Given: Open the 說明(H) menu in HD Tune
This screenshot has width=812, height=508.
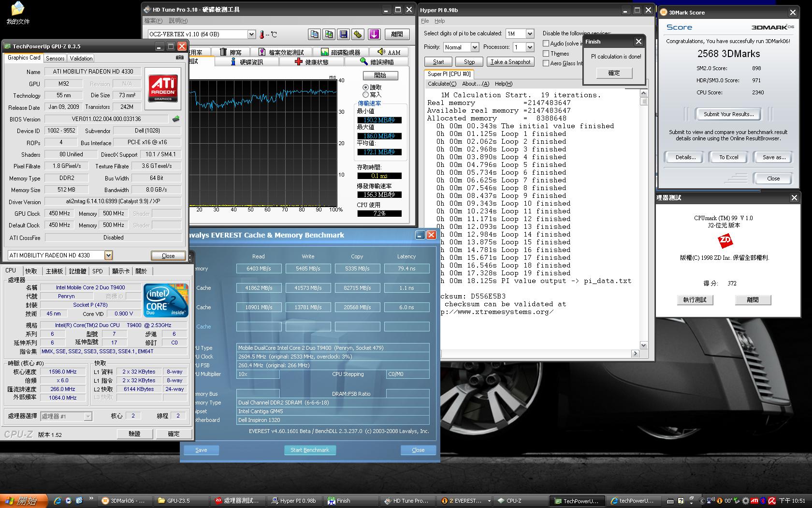Looking at the screenshot, I should click(x=178, y=21).
